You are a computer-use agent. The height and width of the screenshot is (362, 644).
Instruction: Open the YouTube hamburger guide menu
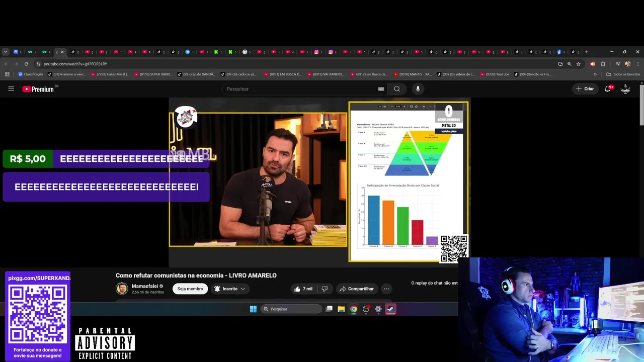click(11, 89)
